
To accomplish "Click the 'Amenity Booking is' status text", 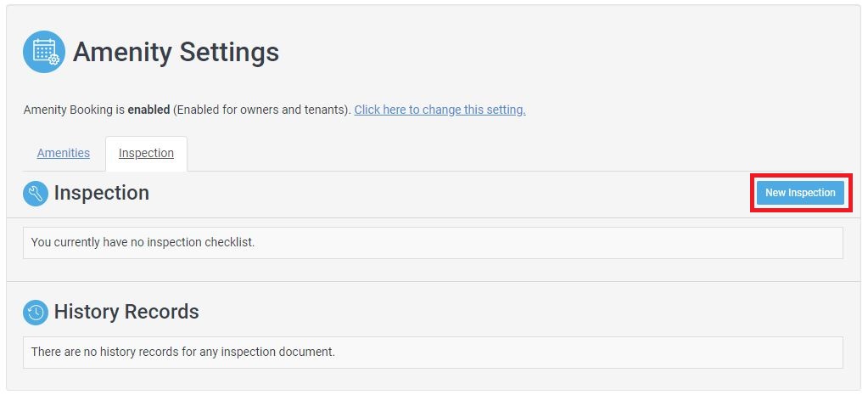I will [x=74, y=110].
